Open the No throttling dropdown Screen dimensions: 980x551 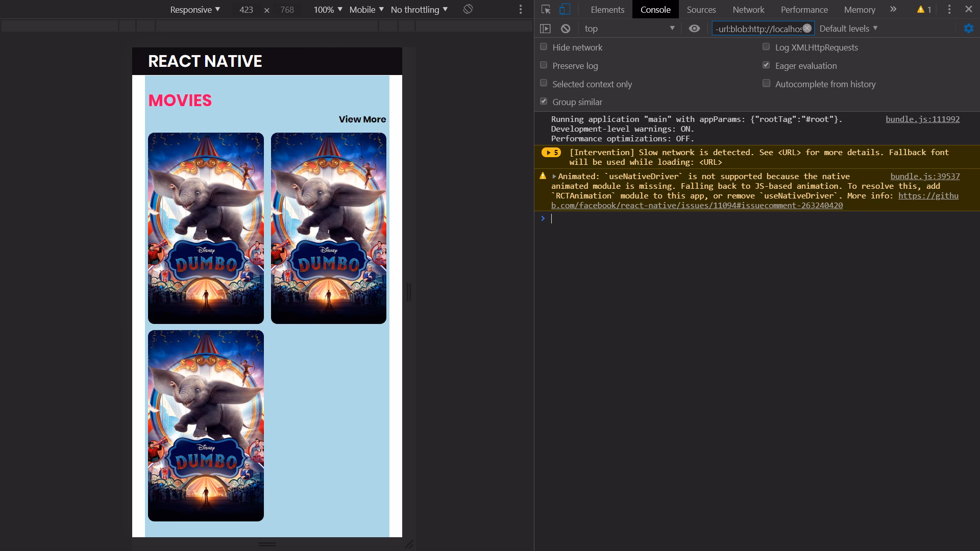[418, 9]
